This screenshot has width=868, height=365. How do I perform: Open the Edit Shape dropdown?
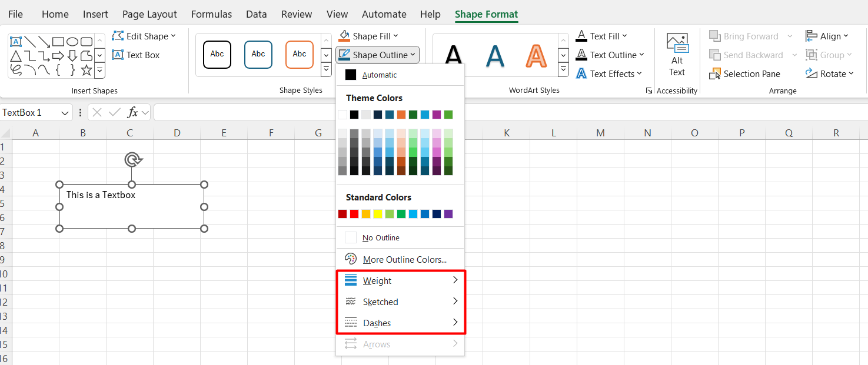click(144, 36)
